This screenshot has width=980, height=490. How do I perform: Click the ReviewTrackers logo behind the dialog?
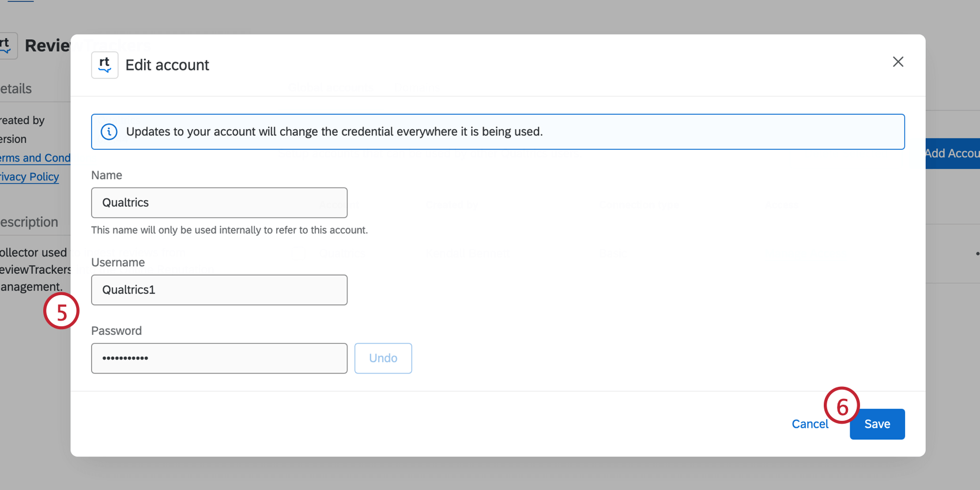pyautogui.click(x=7, y=46)
